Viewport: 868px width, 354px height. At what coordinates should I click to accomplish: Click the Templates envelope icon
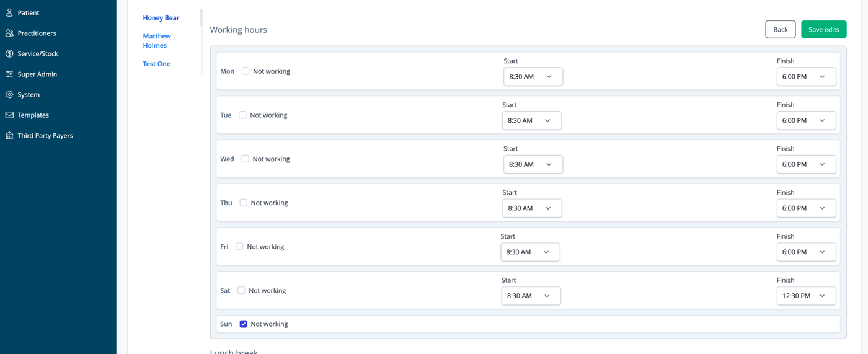(9, 115)
